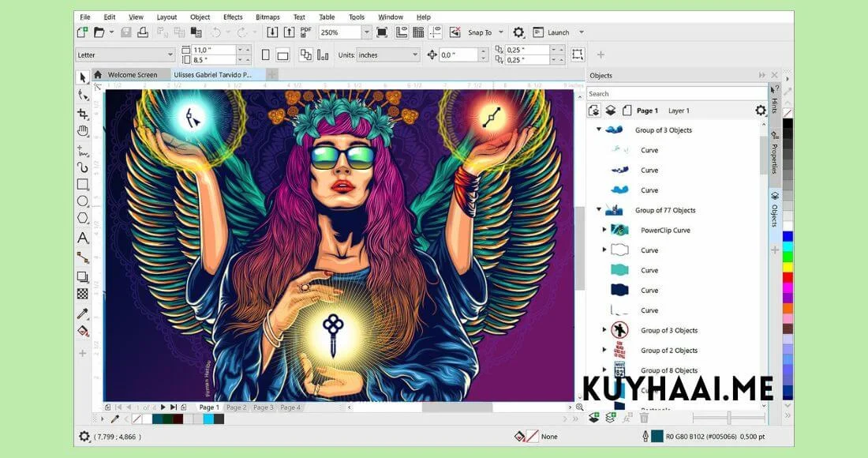
Task: Click the Export icon
Action: coord(289,32)
